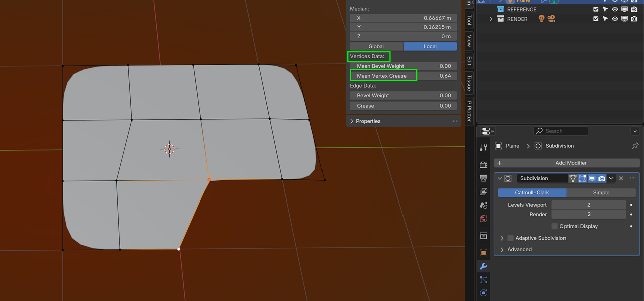Click the RENDER collection box icon

pyautogui.click(x=501, y=19)
